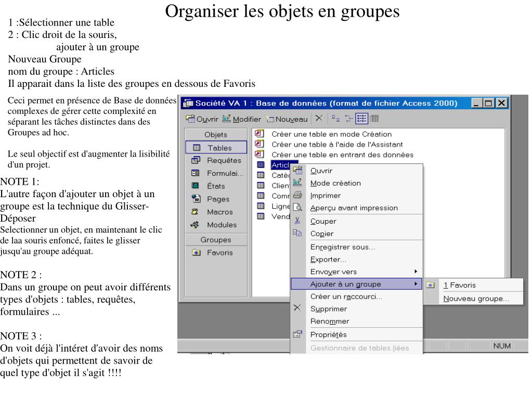The image size is (532, 399).
Task: Switch to small icons view
Action: point(348,119)
